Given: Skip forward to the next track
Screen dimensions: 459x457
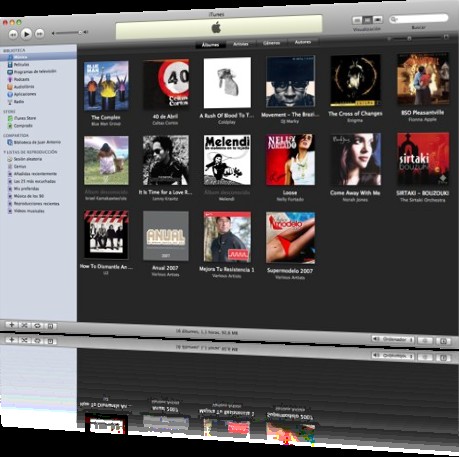Looking at the screenshot, I should (39, 33).
